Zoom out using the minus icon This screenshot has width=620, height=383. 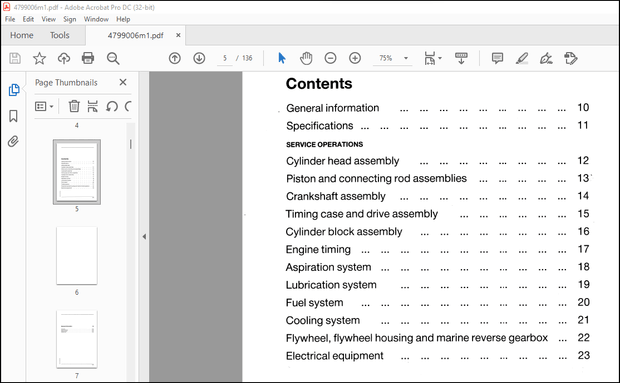[x=331, y=58]
